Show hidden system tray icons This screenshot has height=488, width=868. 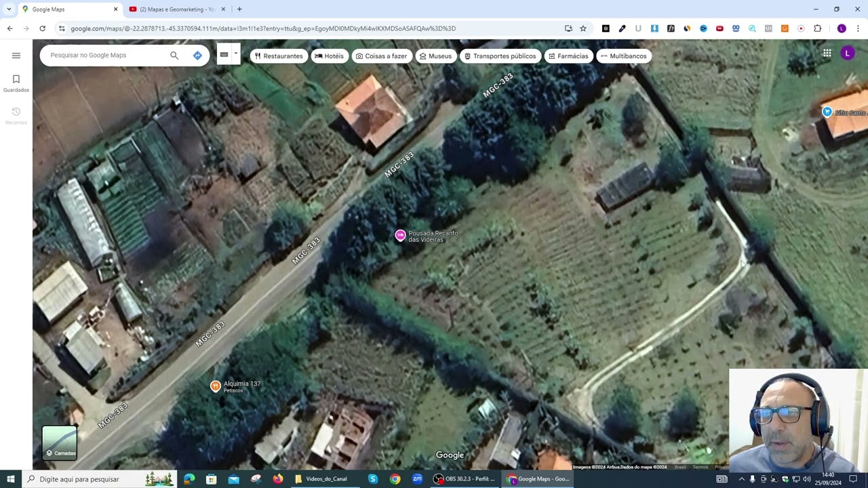(x=741, y=479)
